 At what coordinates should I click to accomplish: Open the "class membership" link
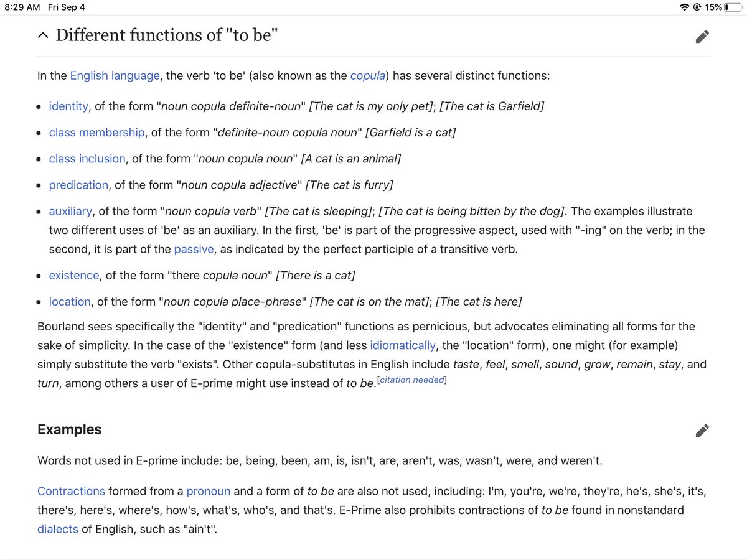point(96,133)
